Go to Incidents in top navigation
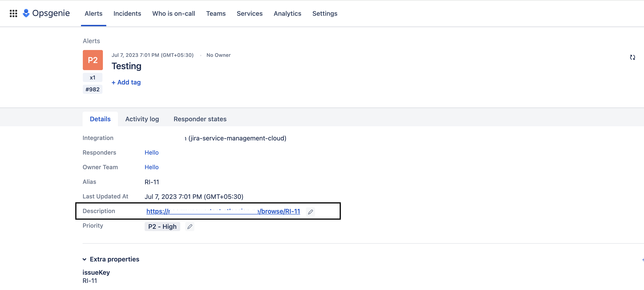 pyautogui.click(x=127, y=13)
